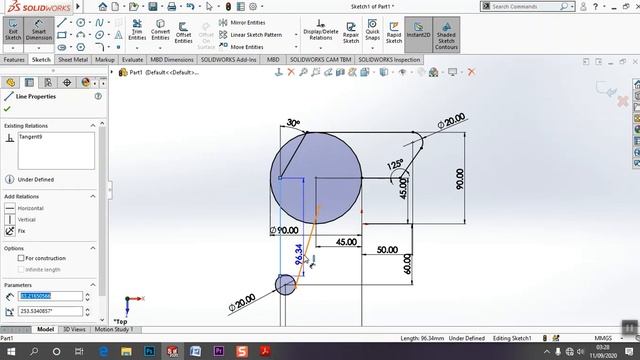This screenshot has width=640, height=360.
Task: Click the line length parameter field
Action: 50,296
